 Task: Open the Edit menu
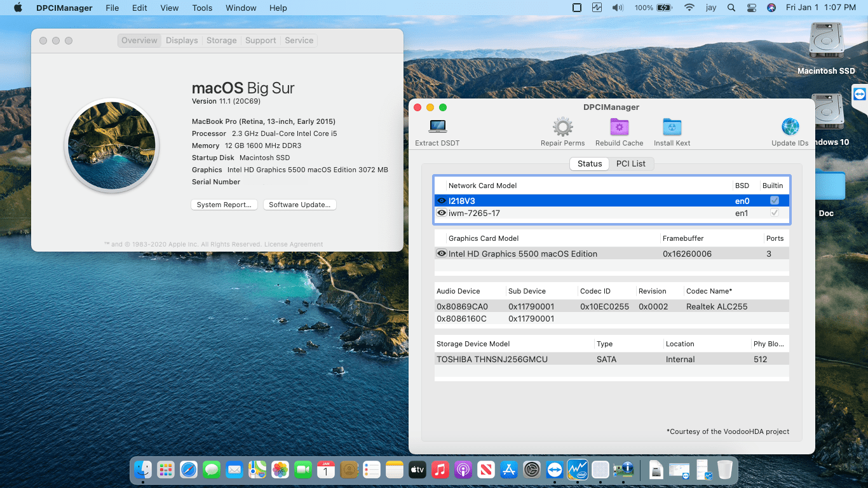coord(140,8)
